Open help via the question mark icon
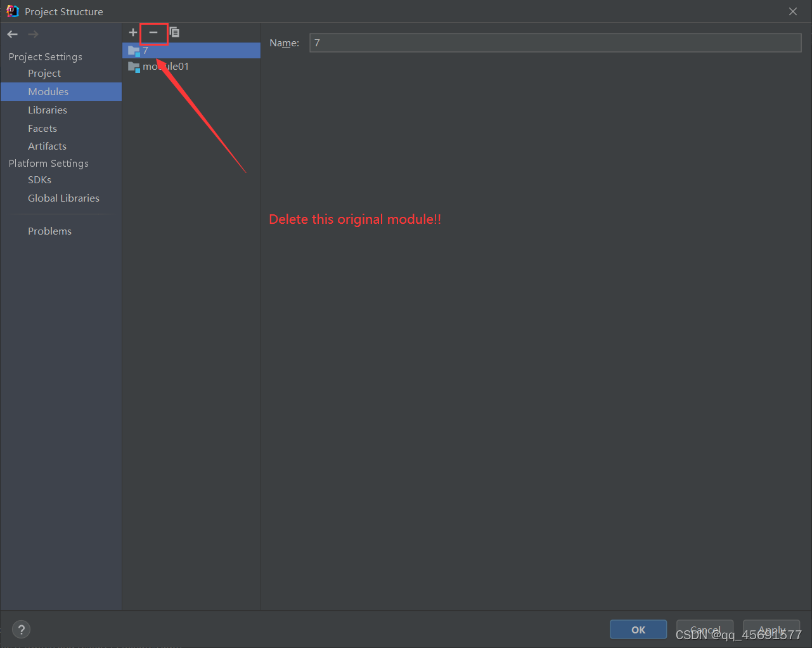Screen dimensions: 812x648 click(22, 630)
